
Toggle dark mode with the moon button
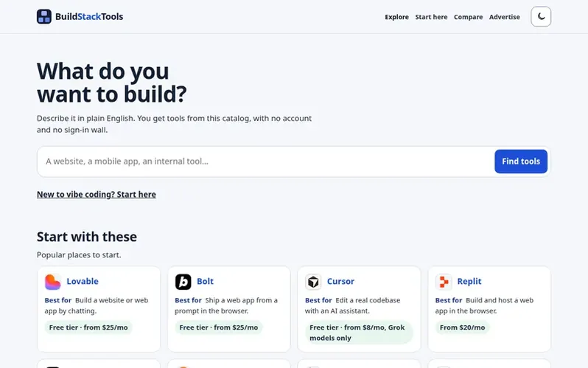541,16
